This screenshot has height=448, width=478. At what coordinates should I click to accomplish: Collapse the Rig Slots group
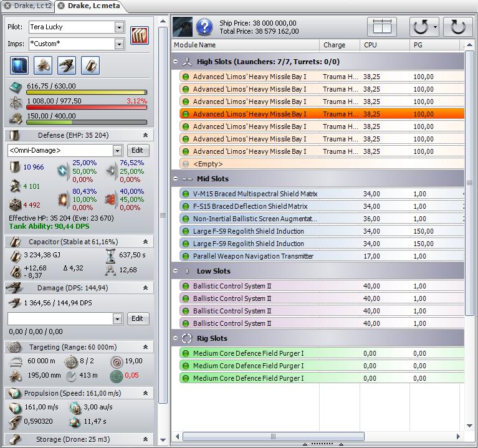tap(176, 338)
